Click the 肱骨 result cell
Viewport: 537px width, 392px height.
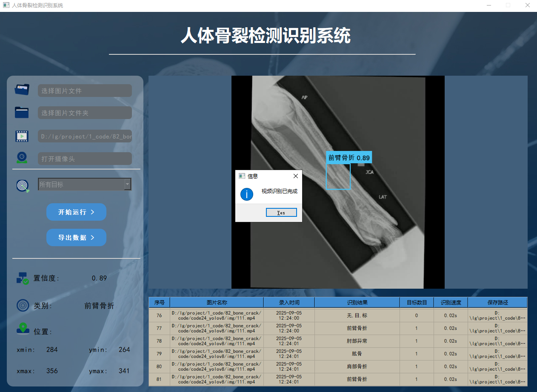(357, 354)
